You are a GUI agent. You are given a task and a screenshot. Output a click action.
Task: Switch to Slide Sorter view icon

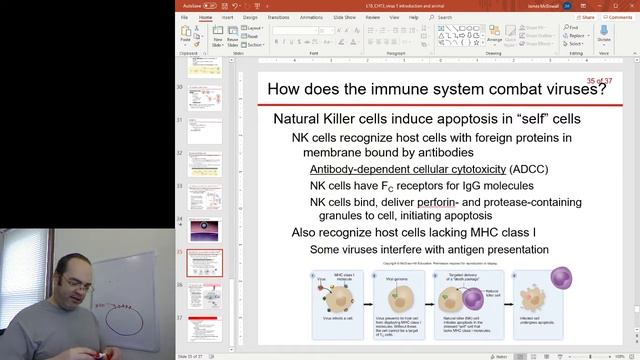point(533,357)
